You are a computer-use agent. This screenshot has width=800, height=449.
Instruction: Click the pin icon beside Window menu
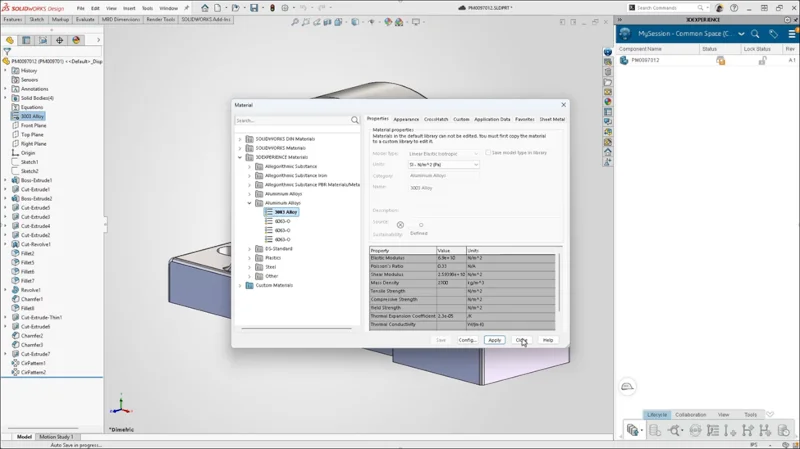pyautogui.click(x=186, y=8)
